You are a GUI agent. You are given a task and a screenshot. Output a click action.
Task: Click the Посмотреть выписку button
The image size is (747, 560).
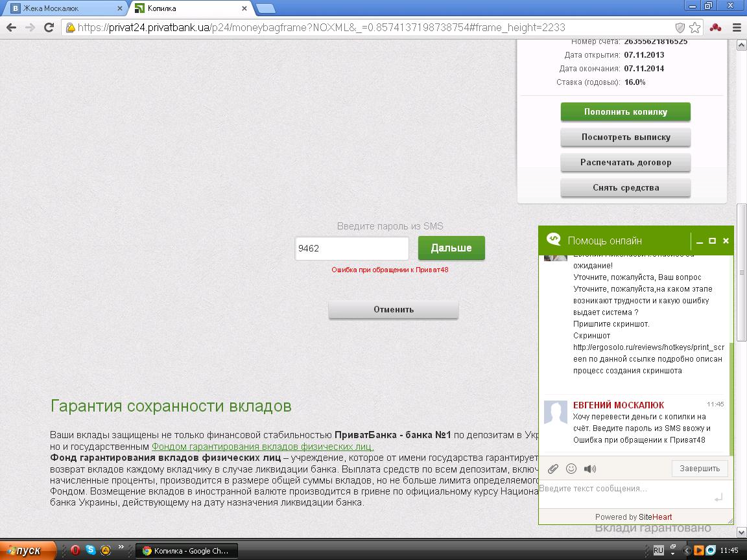pyautogui.click(x=626, y=137)
